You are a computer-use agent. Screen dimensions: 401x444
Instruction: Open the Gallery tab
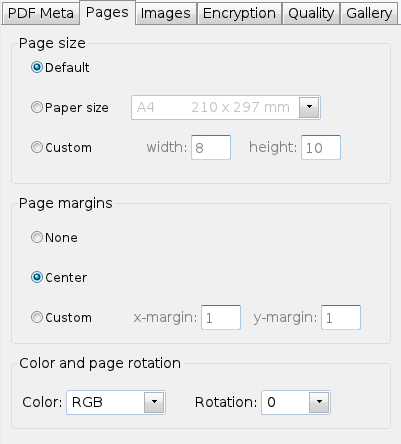tap(369, 13)
